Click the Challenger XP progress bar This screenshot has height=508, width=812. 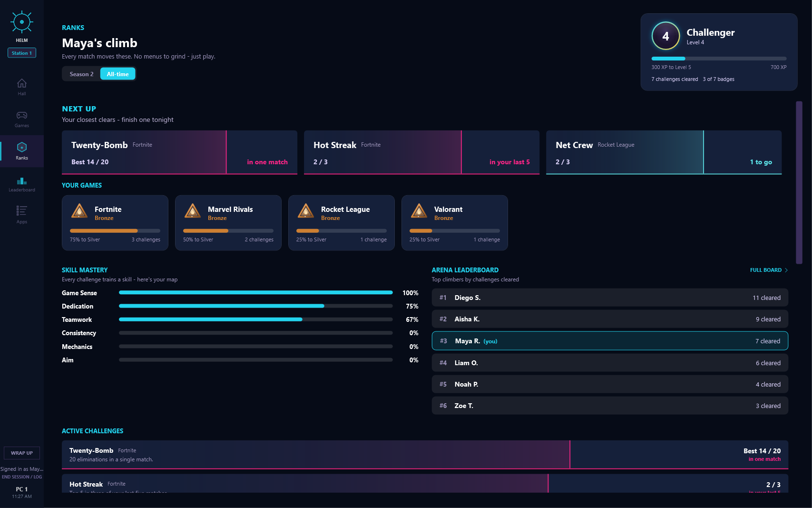pos(719,59)
